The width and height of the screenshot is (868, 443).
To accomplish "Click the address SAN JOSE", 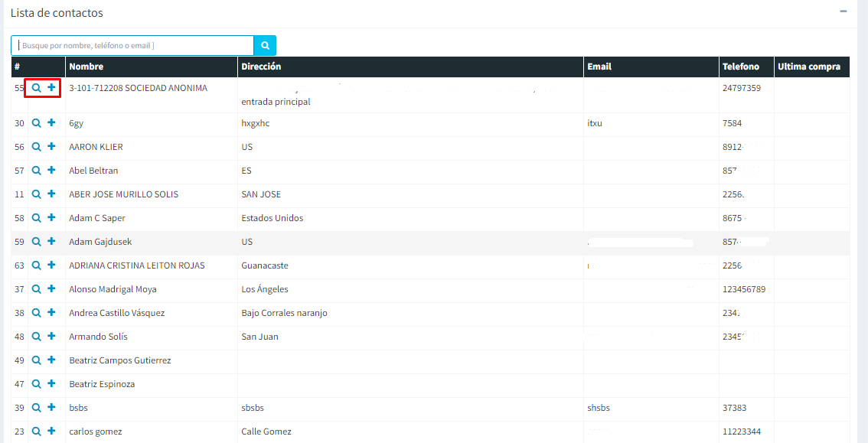I will tap(261, 194).
